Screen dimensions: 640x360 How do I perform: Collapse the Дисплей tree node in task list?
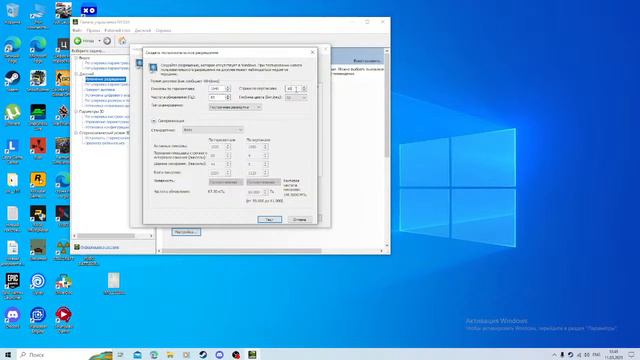click(x=76, y=74)
